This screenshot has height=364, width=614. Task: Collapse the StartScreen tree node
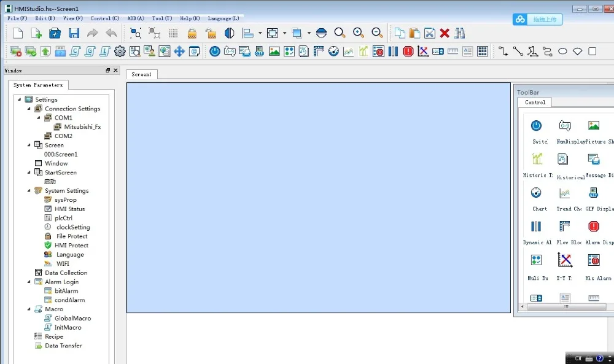coord(29,172)
